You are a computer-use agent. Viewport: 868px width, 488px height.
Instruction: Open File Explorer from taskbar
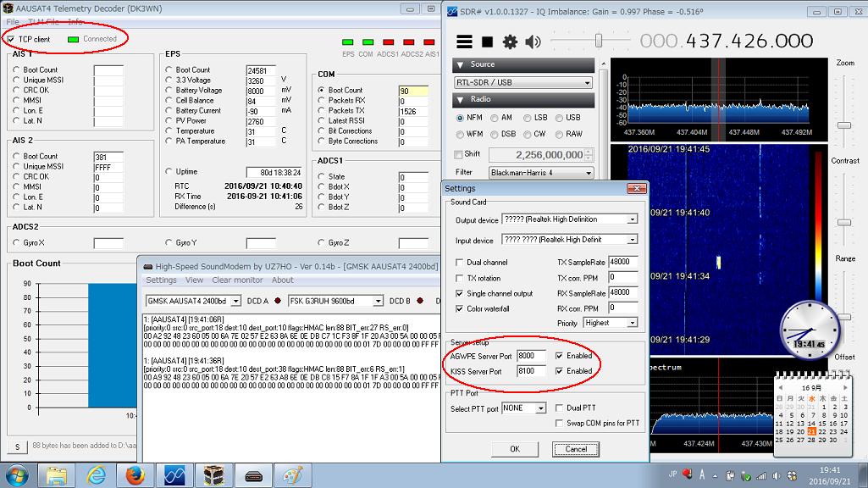57,476
